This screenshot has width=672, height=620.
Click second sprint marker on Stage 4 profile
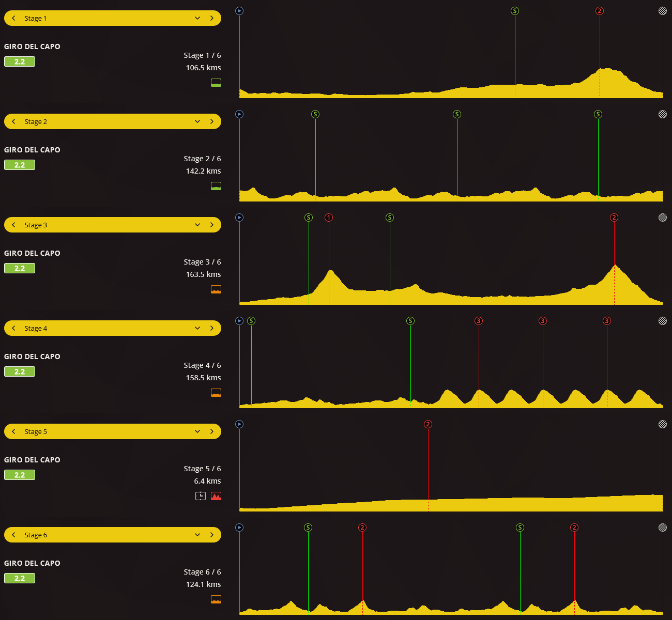coord(410,321)
